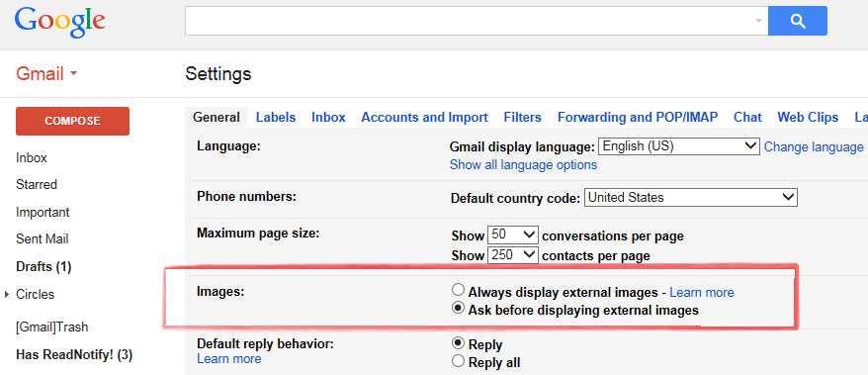Open Sent Mail in sidebar

[x=43, y=239]
